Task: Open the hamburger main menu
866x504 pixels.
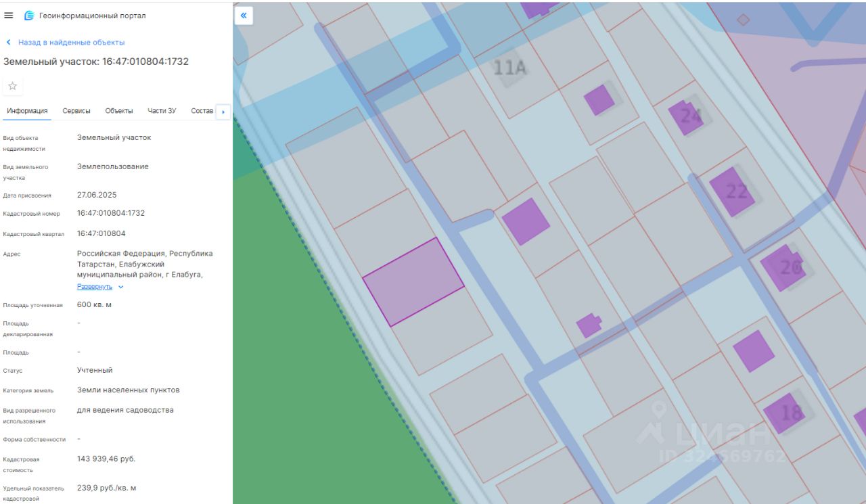Action: tap(9, 16)
